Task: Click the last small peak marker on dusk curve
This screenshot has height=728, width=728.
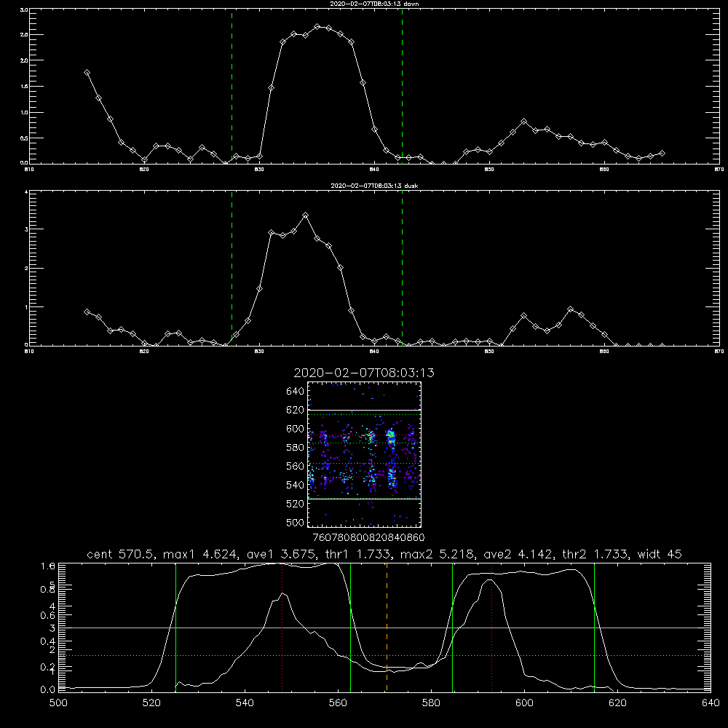Action: (x=571, y=309)
